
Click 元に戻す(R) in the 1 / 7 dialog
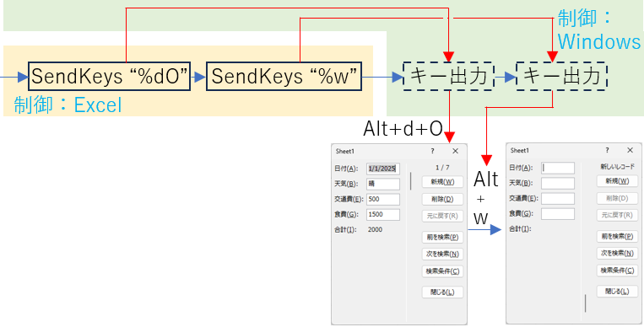(442, 216)
